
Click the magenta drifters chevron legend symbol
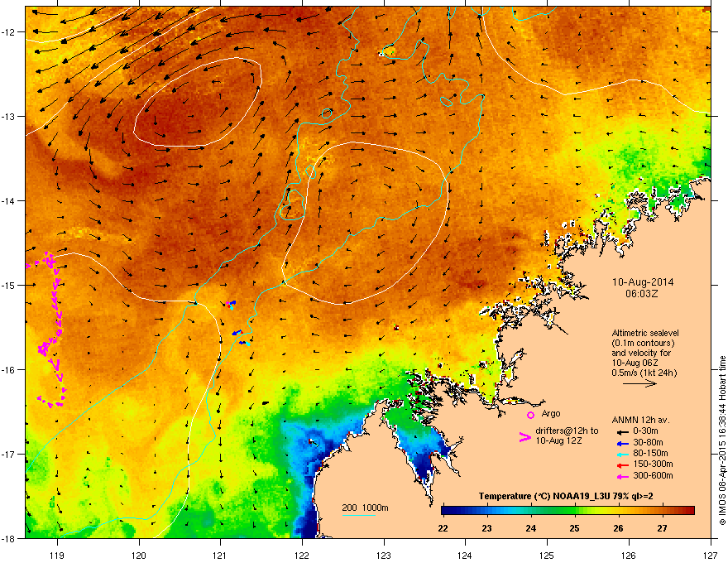(524, 436)
